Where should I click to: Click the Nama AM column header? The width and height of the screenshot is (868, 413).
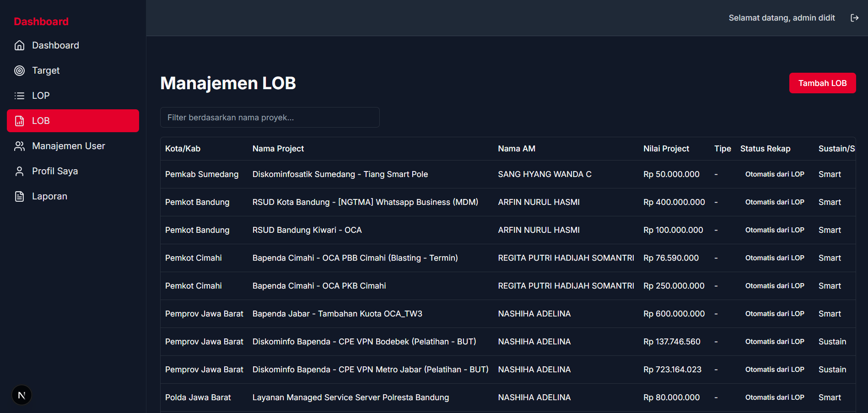[516, 149]
